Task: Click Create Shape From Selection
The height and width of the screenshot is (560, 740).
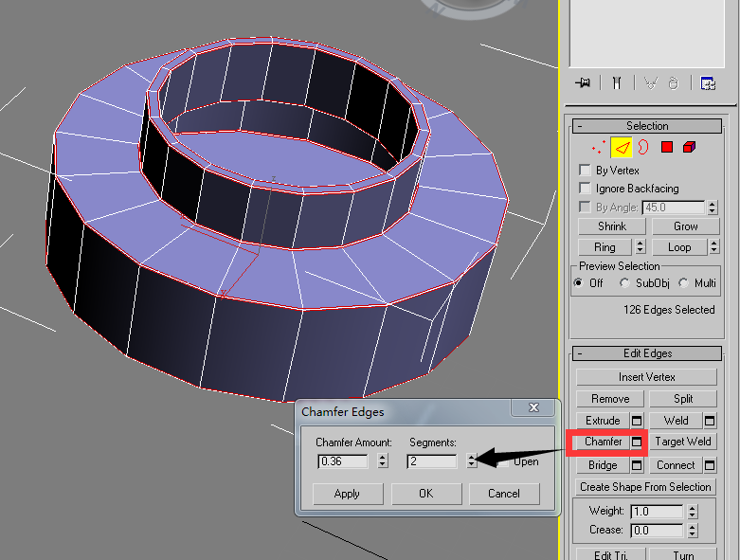Action: pos(645,487)
